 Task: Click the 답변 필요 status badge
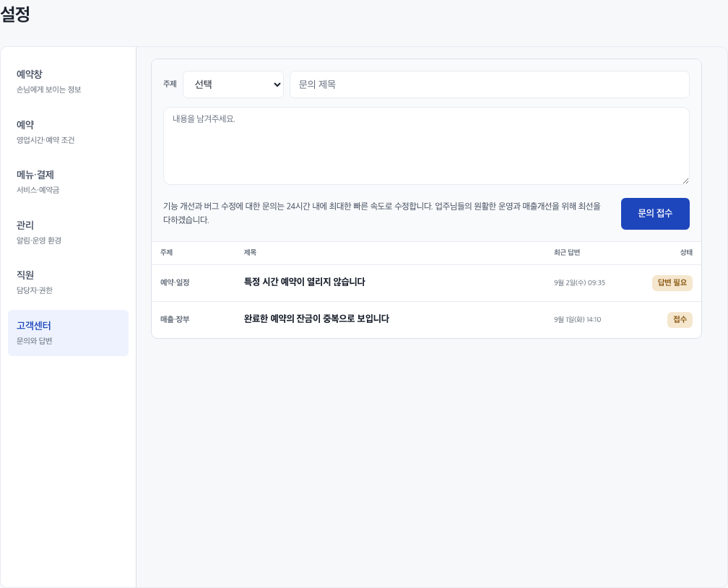pos(672,283)
